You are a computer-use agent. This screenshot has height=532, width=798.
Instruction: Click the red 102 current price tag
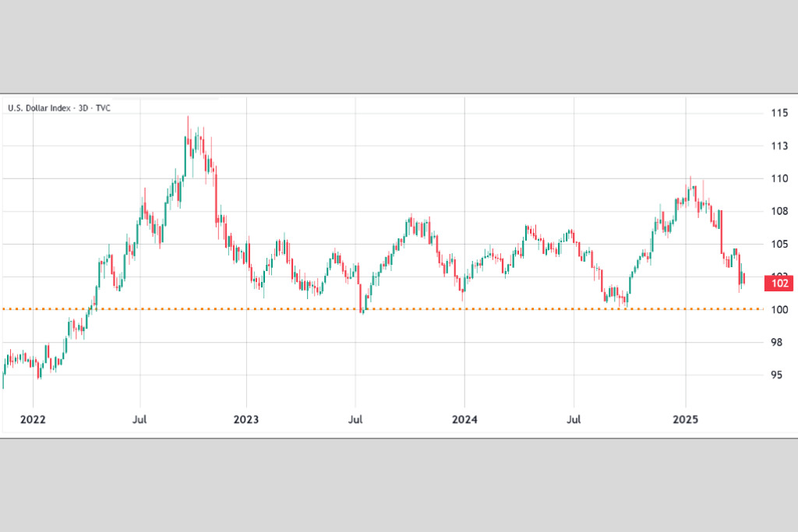(x=779, y=284)
